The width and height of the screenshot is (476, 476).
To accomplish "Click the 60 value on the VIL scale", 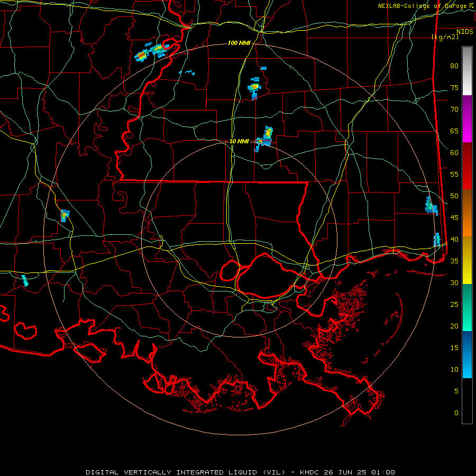I will click(454, 153).
